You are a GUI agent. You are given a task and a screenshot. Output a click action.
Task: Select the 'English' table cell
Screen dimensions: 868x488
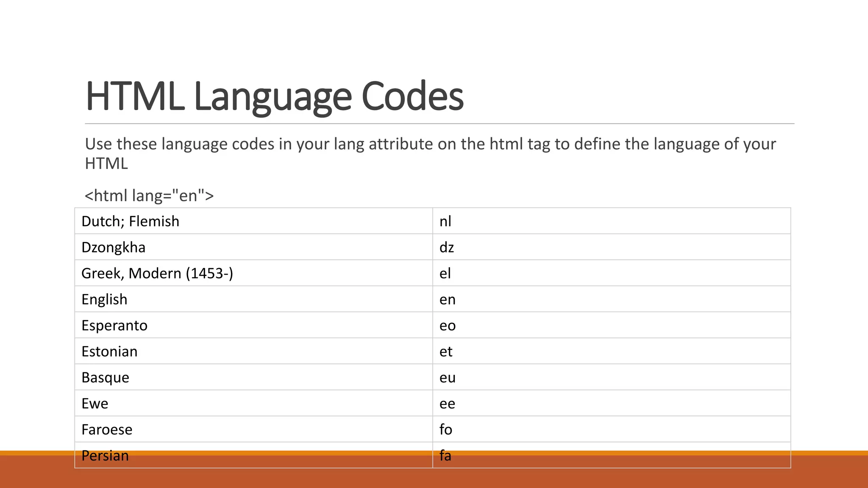click(x=253, y=299)
